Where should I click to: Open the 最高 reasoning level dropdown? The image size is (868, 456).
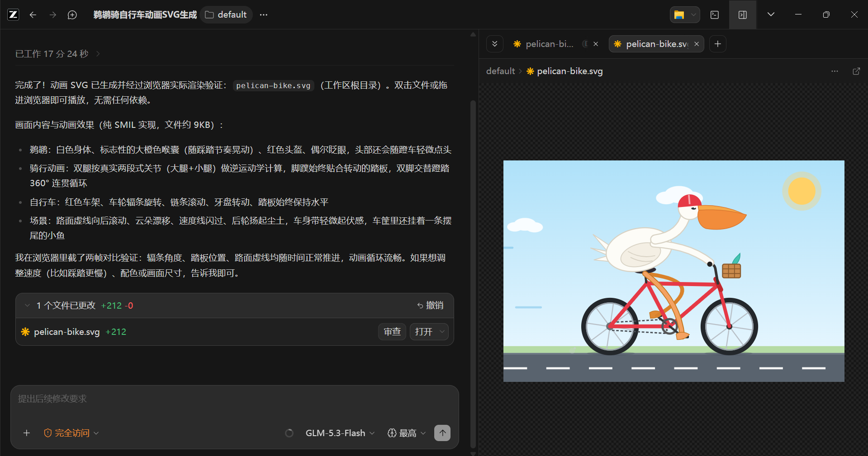[x=407, y=433]
